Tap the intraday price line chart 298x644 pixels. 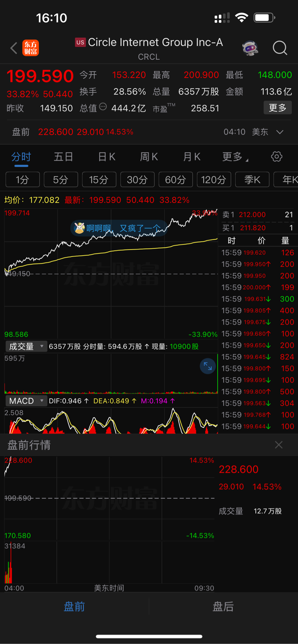[x=111, y=274]
